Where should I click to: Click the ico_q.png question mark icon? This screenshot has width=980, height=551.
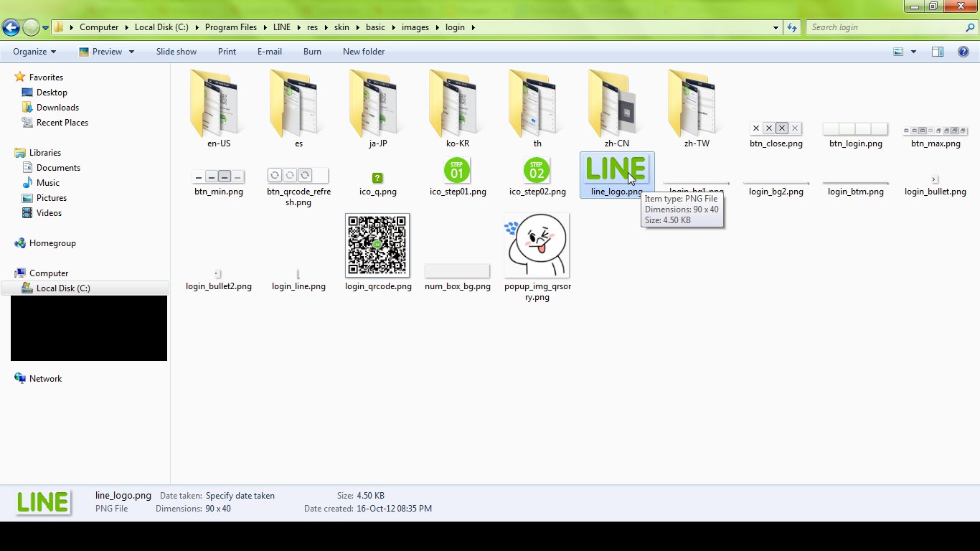point(377,177)
